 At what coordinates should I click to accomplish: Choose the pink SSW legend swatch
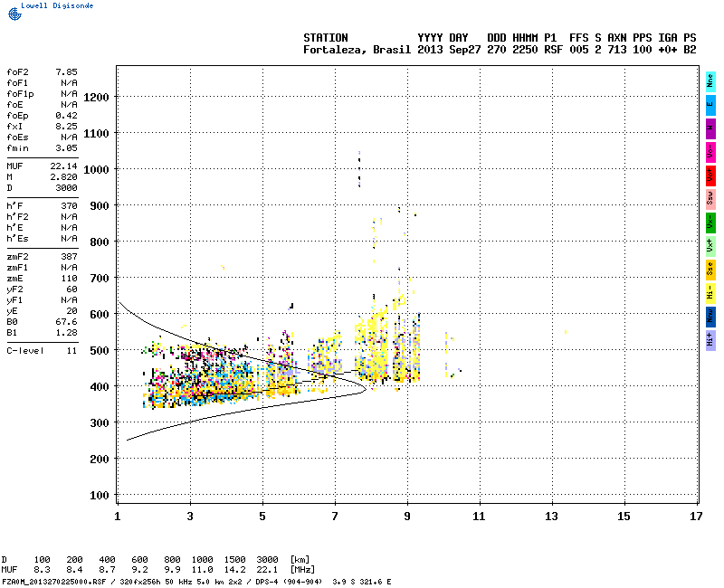click(710, 198)
